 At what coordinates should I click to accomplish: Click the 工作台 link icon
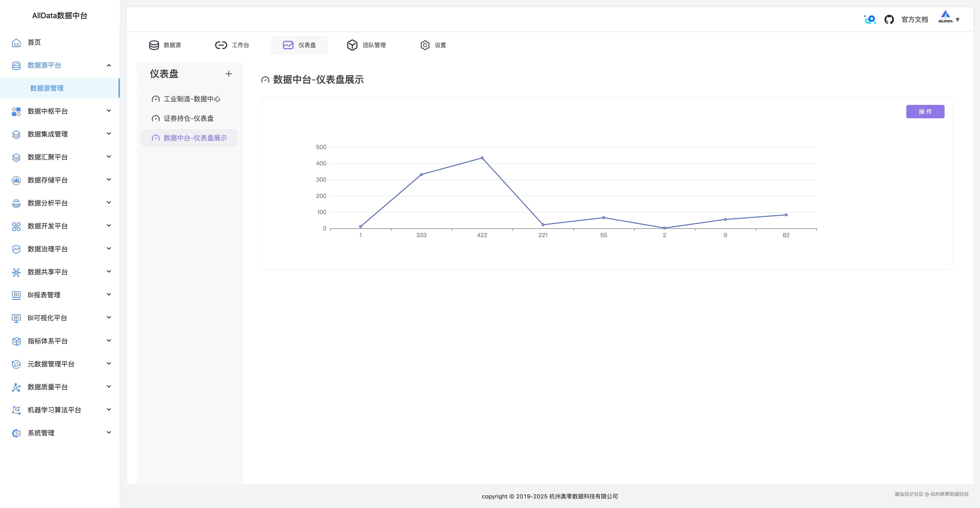click(x=221, y=45)
